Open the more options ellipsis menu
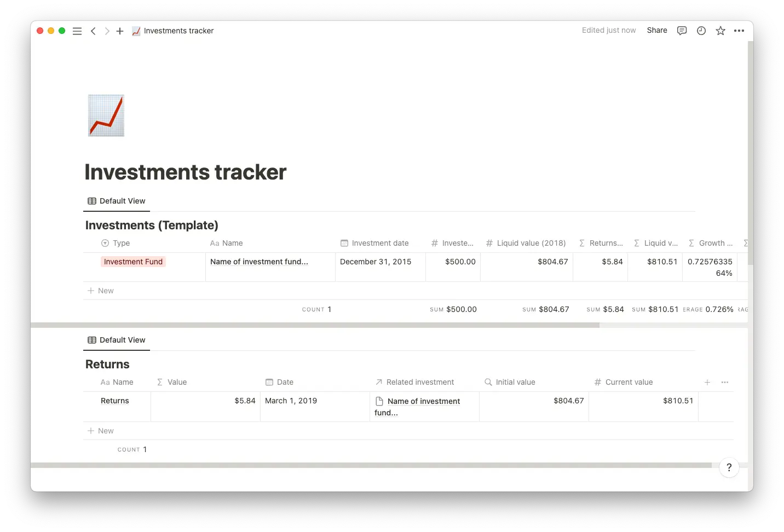Viewport: 784px width, 532px height. [739, 31]
